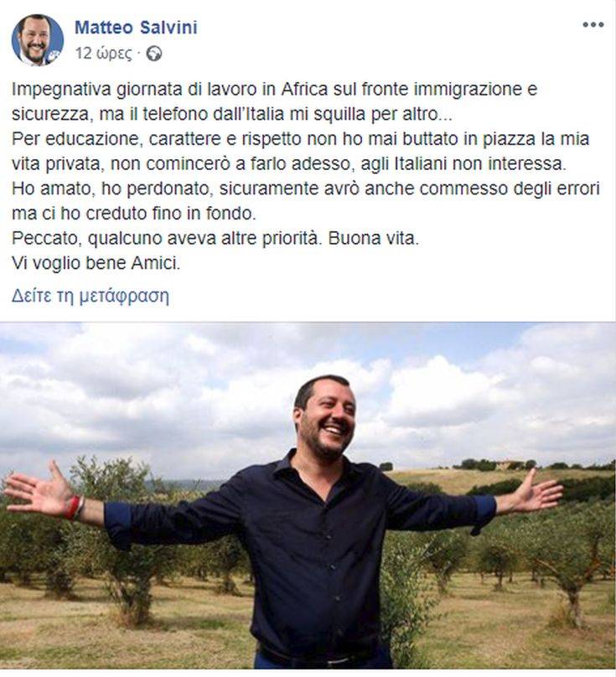This screenshot has width=616, height=677.
Task: Click the line "ma ci ho creduto fino in fondo."
Action: coord(134,214)
